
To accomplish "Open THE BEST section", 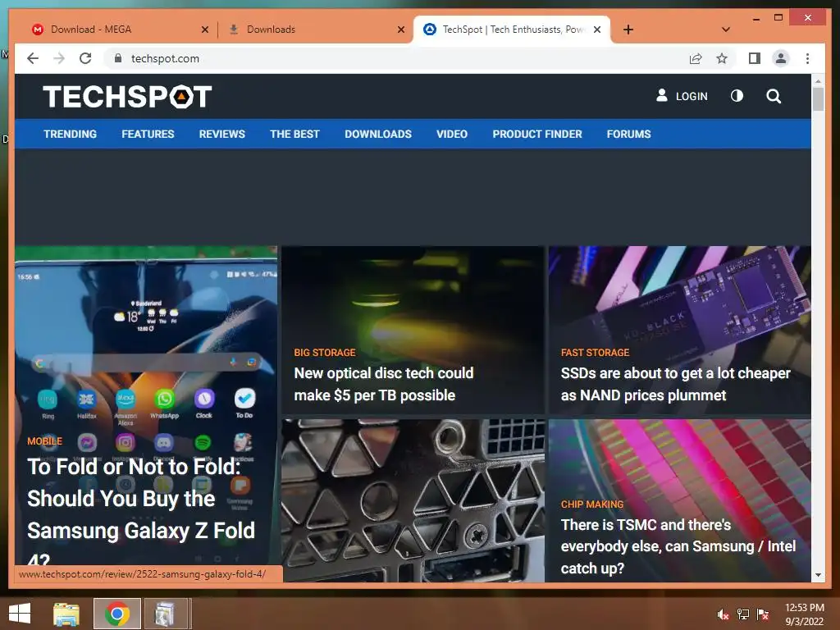I will [x=294, y=134].
